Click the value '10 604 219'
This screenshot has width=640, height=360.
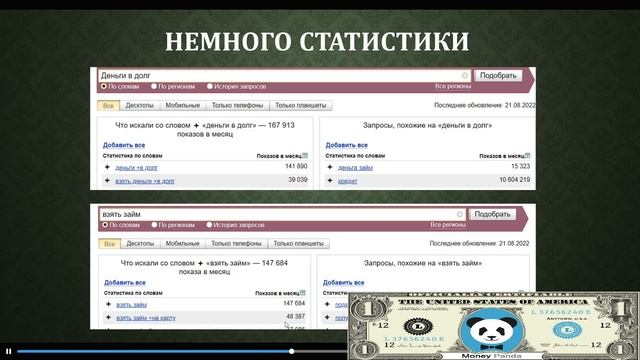tap(515, 180)
